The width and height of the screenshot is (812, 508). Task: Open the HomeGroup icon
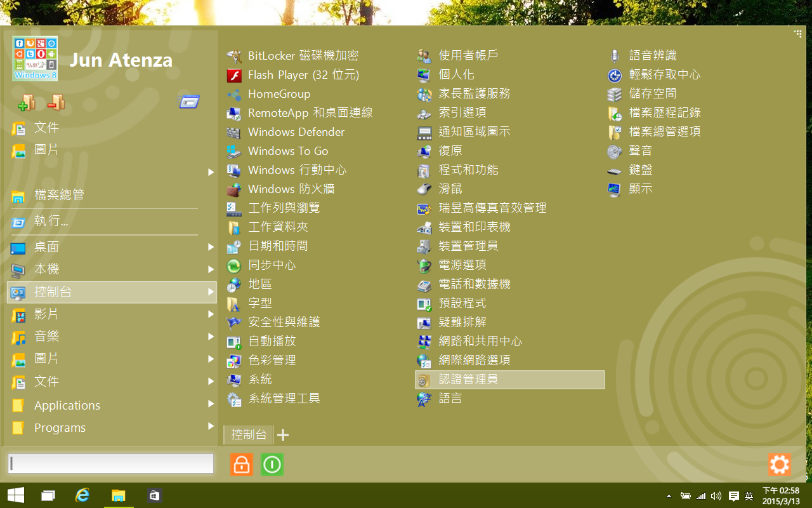234,94
